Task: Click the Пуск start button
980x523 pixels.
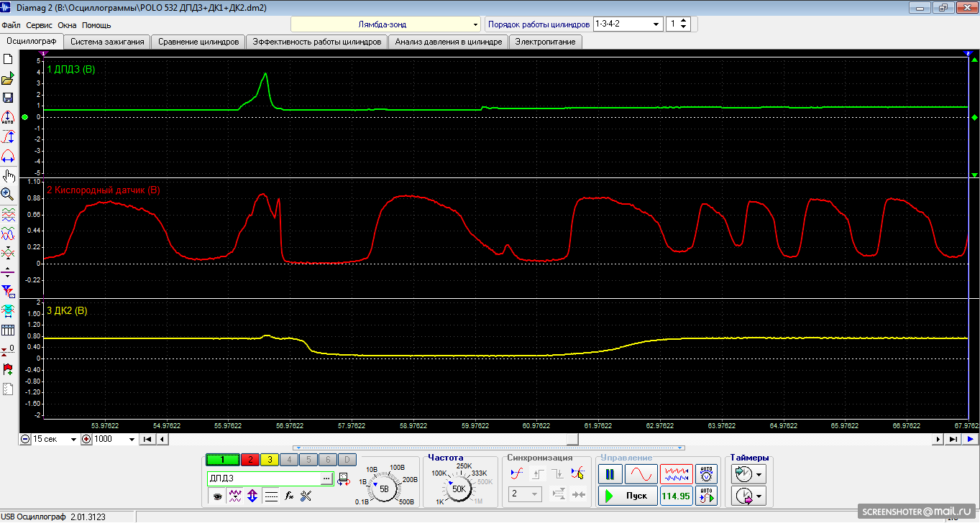Action: tap(627, 495)
